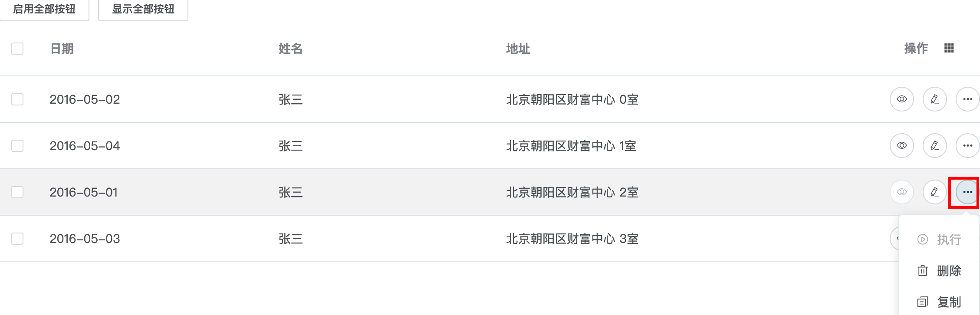This screenshot has height=315, width=980.
Task: Click the disabled eye icon in 2016-05-01 row
Action: [x=901, y=192]
